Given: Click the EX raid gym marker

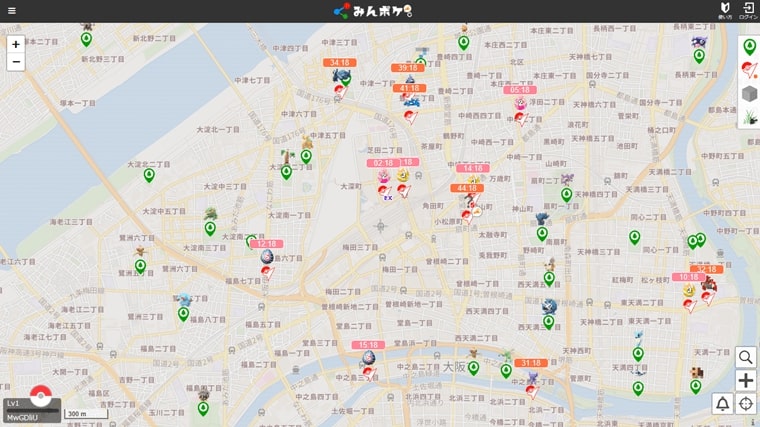Looking at the screenshot, I should (385, 192).
